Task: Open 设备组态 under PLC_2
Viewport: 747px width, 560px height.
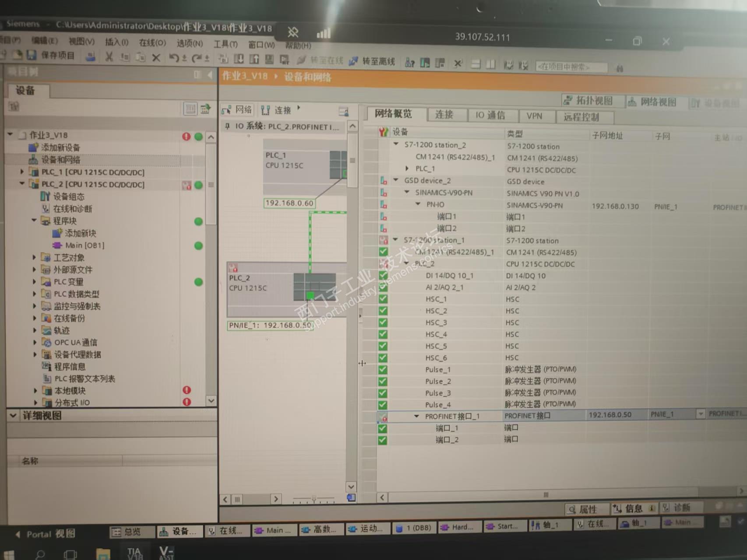Action: 68,197
